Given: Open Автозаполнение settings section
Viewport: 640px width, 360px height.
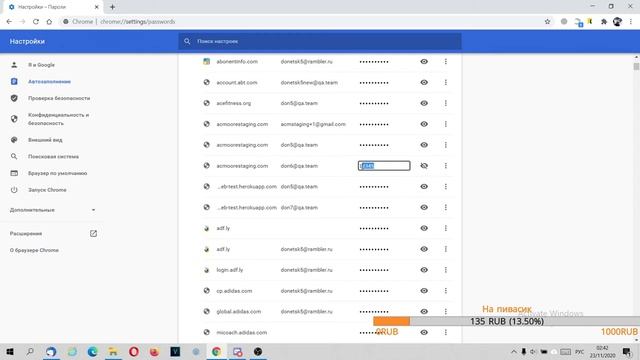Looking at the screenshot, I should [49, 82].
